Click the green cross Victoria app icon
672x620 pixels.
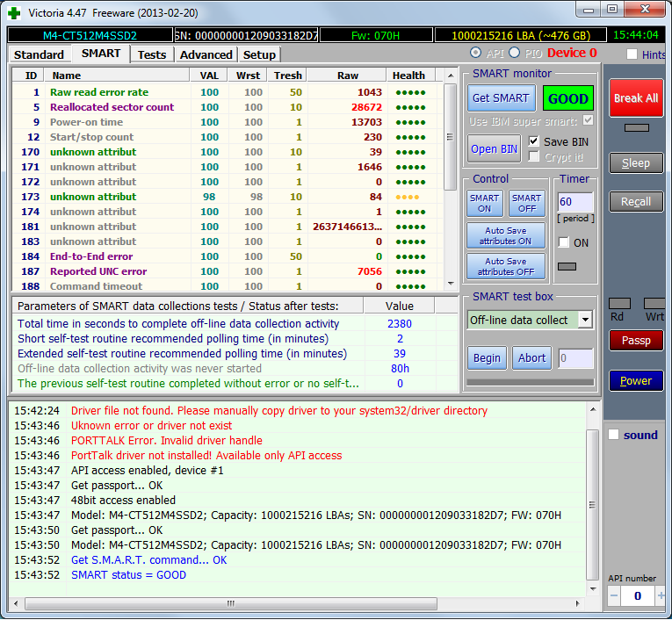[14, 13]
